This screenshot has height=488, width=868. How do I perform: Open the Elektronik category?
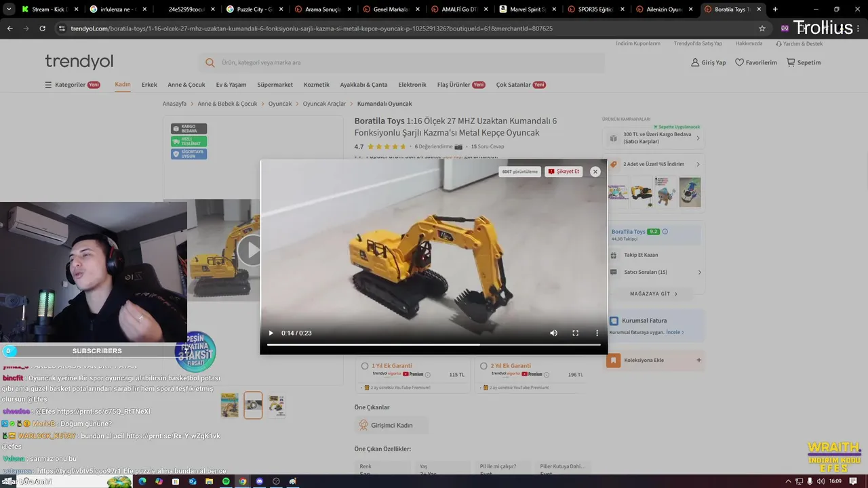pyautogui.click(x=412, y=85)
